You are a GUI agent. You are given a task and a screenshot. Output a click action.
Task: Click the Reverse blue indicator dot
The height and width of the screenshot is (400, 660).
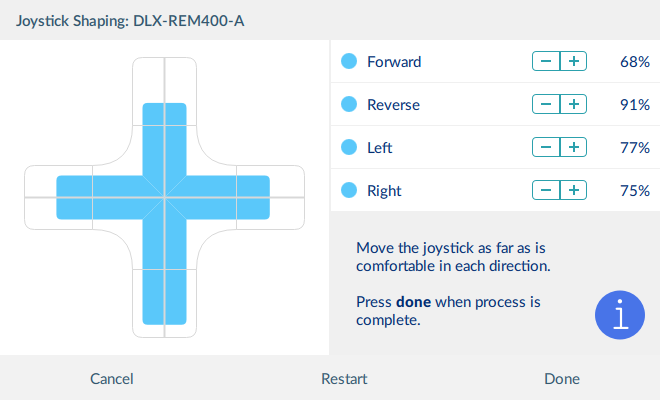(x=349, y=104)
